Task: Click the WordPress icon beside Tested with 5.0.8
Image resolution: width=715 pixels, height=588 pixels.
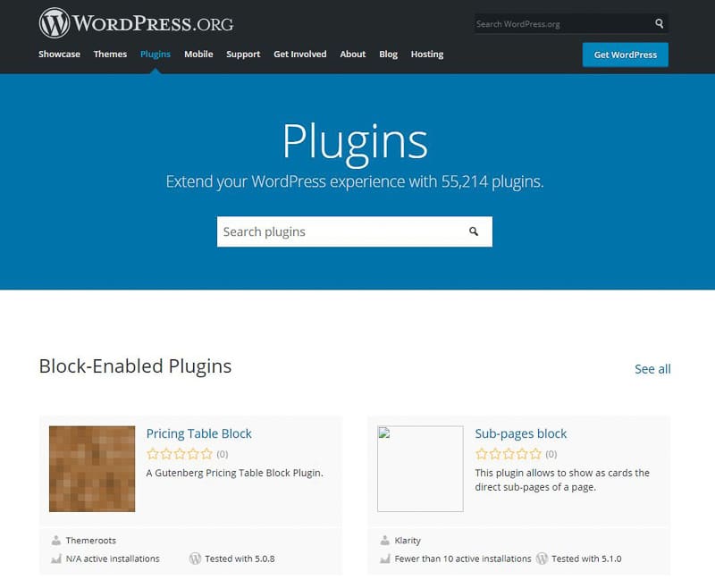Action: point(195,559)
